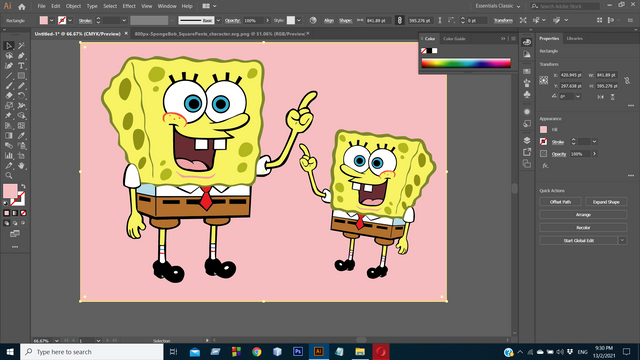Switch to SpongeBob_SquarePants_character document tab

pyautogui.click(x=220, y=34)
